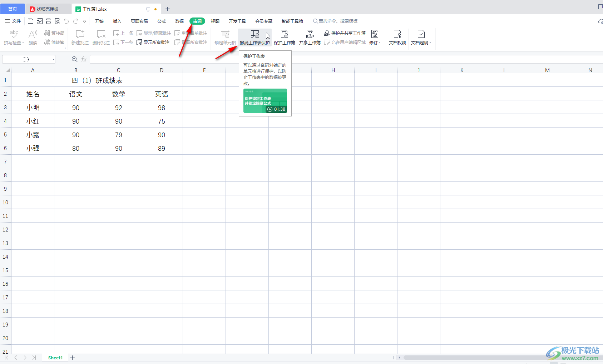
Task: Click the fx insert function icon
Action: [84, 59]
